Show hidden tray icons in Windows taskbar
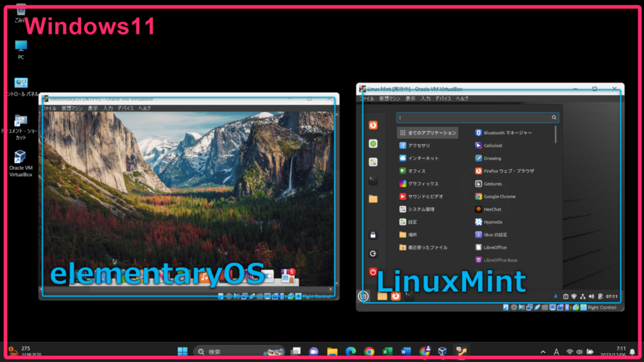 tap(543, 352)
